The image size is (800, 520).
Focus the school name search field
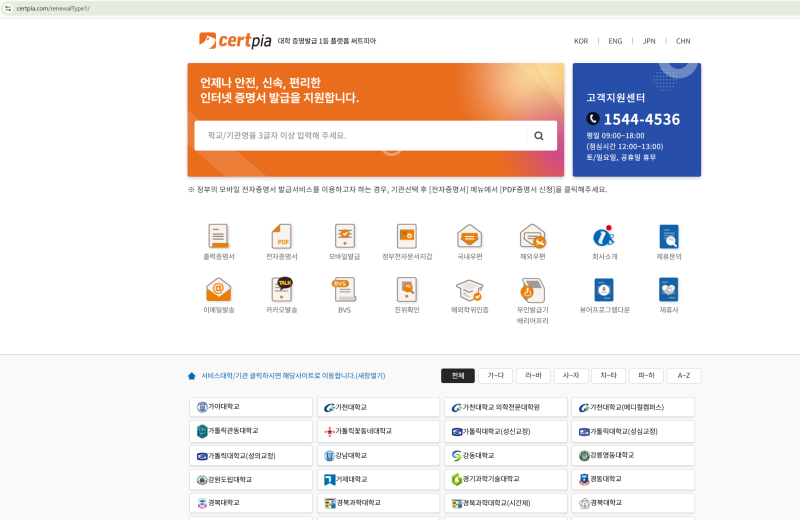pyautogui.click(x=361, y=136)
